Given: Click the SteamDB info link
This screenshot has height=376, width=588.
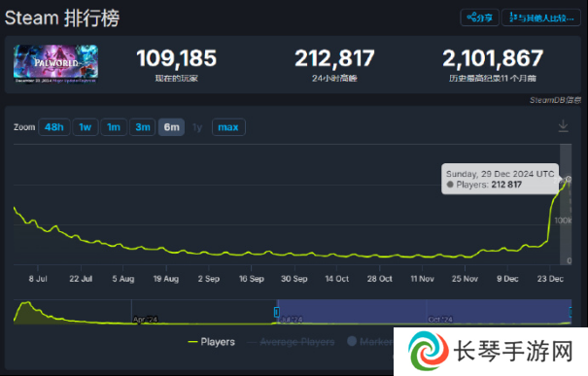Looking at the screenshot, I should [555, 100].
